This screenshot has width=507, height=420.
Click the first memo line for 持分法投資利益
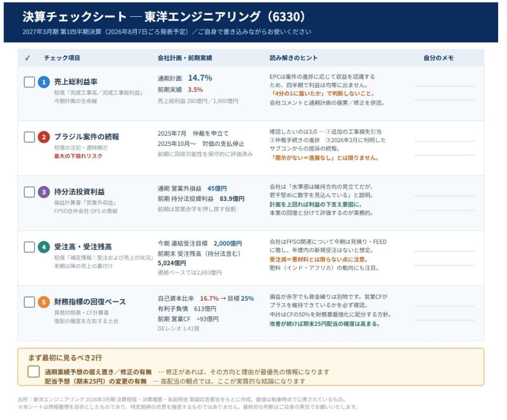[444, 196]
